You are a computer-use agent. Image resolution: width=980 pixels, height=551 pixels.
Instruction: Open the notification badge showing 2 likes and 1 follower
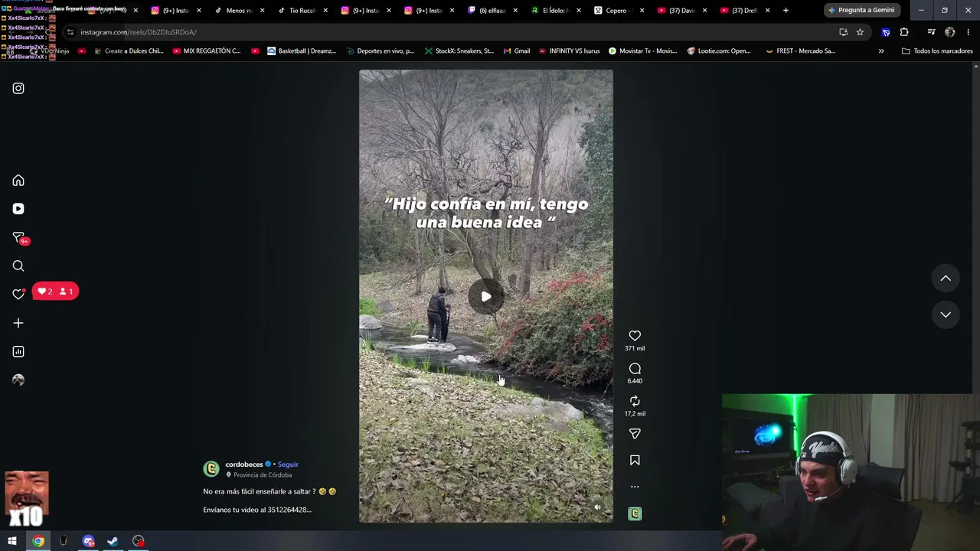(55, 292)
